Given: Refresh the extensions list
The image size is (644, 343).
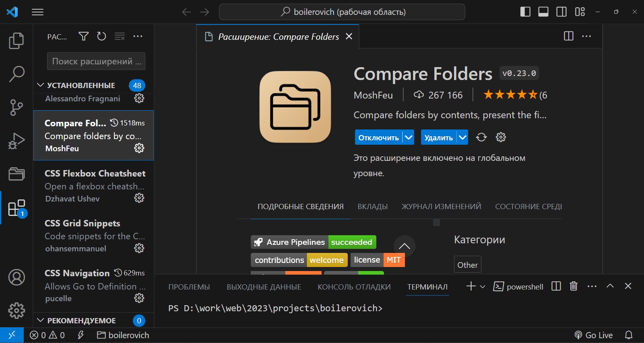Looking at the screenshot, I should pyautogui.click(x=101, y=37).
